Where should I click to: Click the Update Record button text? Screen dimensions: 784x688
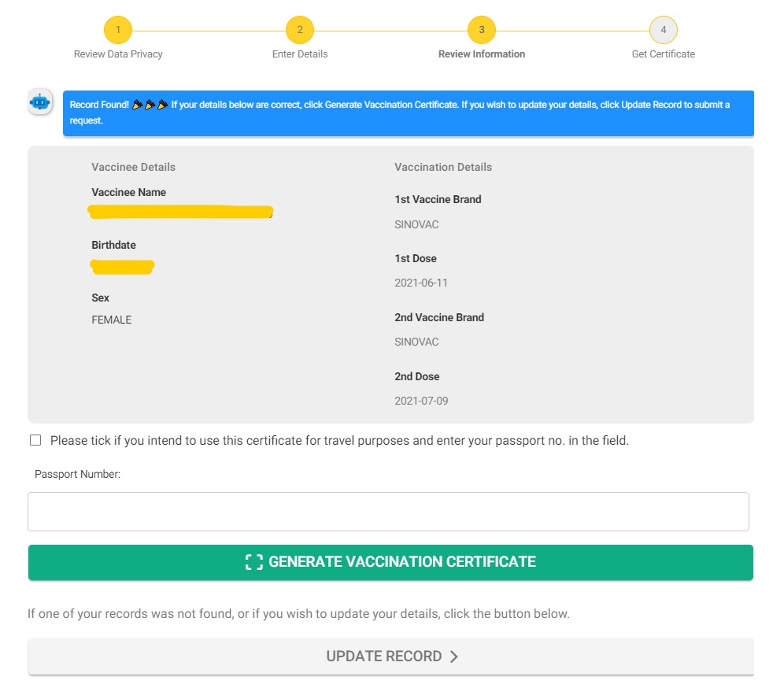click(384, 657)
